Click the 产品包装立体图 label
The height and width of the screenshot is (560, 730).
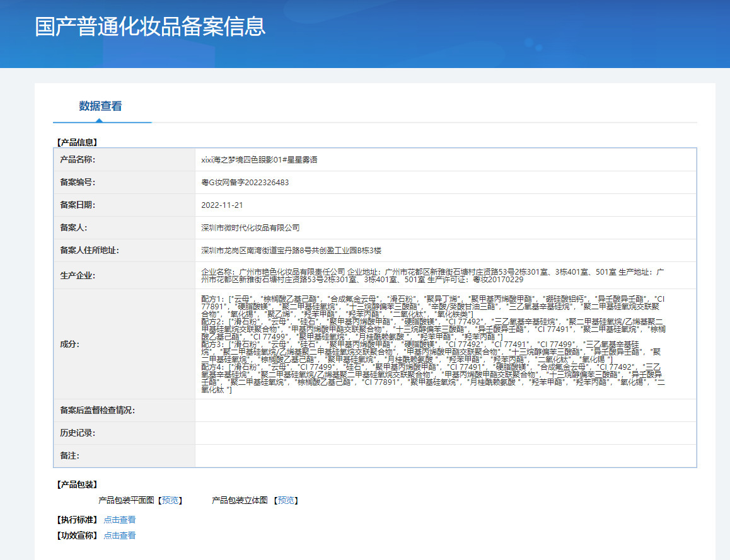tap(240, 500)
